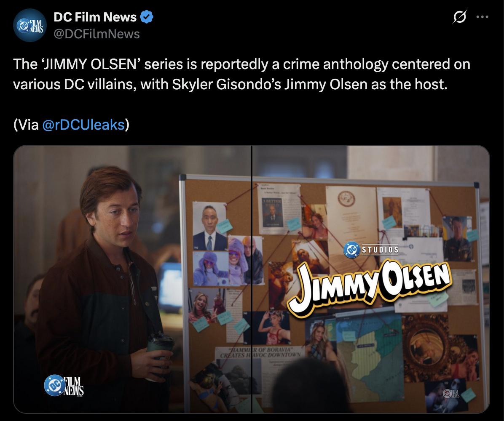Click the small watermark in bottom-right photo
Image resolution: width=504 pixels, height=421 pixels.
click(x=451, y=393)
